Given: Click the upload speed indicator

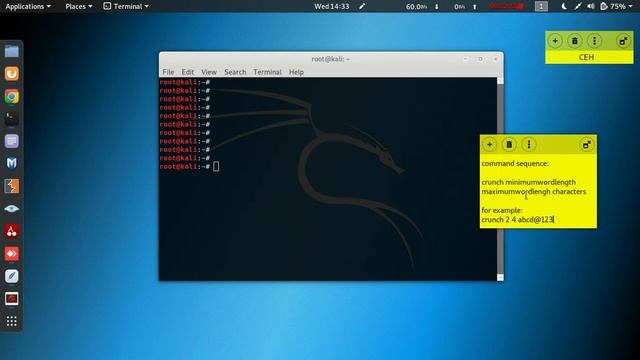Looking at the screenshot, I should [x=465, y=7].
